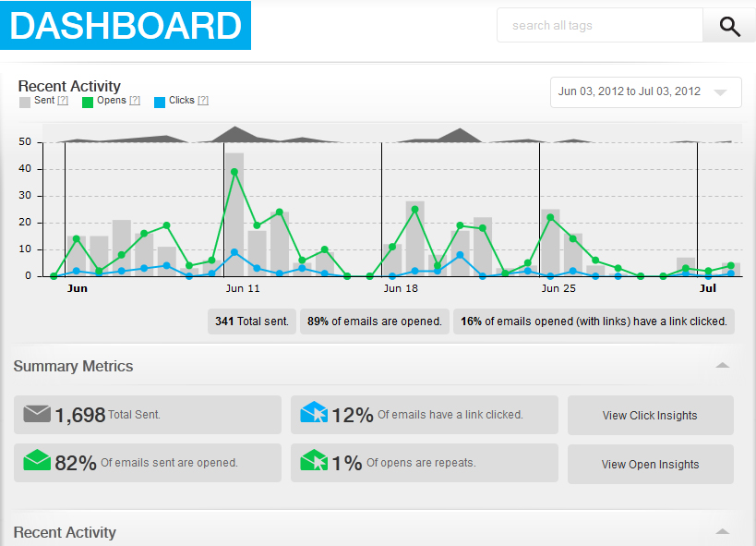Click the help [?] next to Sent

pos(63,101)
